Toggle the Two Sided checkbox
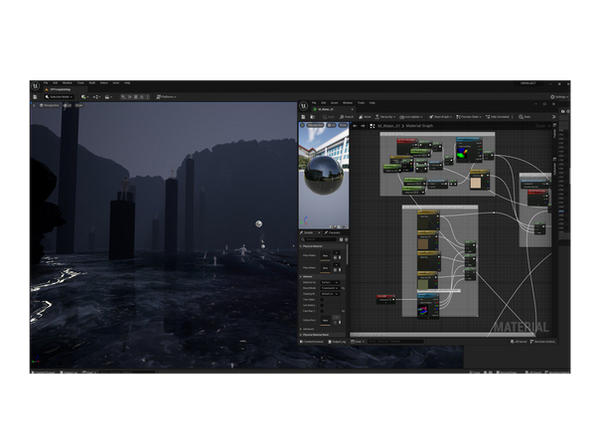Image resolution: width=600 pixels, height=424 pixels. click(322, 300)
